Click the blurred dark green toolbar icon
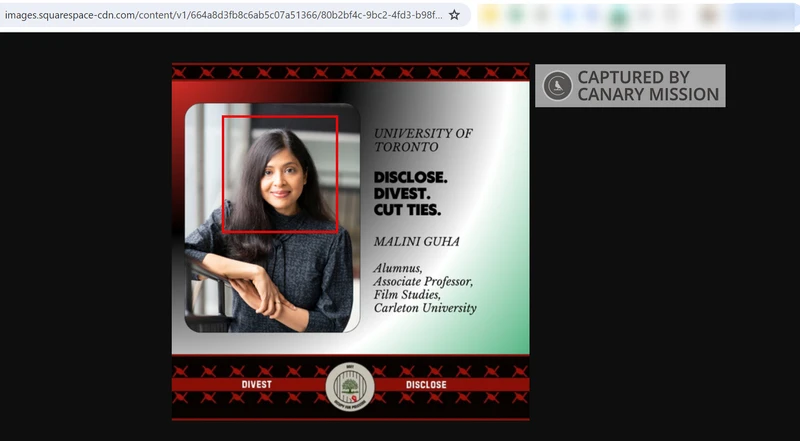The width and height of the screenshot is (800, 441). pyautogui.click(x=618, y=16)
